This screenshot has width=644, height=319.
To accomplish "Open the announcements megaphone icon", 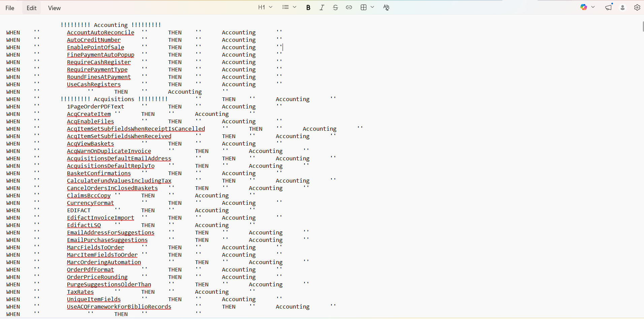I will coord(608,7).
